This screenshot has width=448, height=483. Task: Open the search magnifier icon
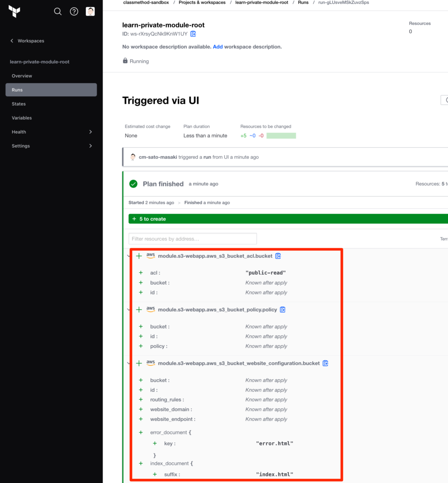(x=57, y=11)
